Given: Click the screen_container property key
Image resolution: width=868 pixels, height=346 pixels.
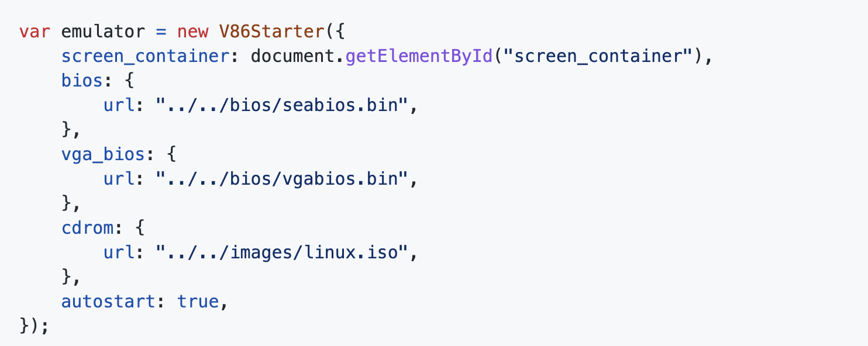Looking at the screenshot, I should click(x=146, y=57).
